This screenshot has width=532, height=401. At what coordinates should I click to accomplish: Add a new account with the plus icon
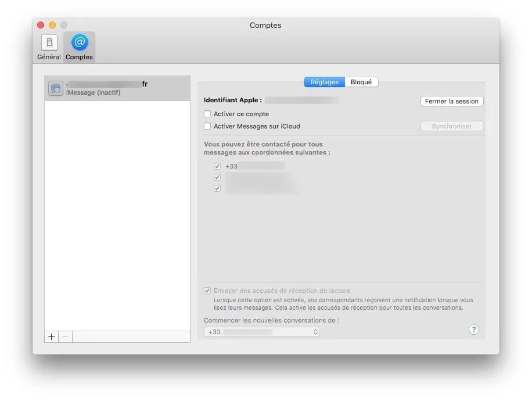point(51,336)
